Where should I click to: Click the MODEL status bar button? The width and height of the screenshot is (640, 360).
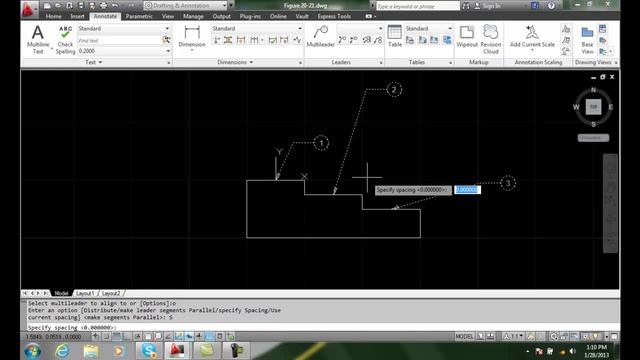pyautogui.click(x=464, y=337)
